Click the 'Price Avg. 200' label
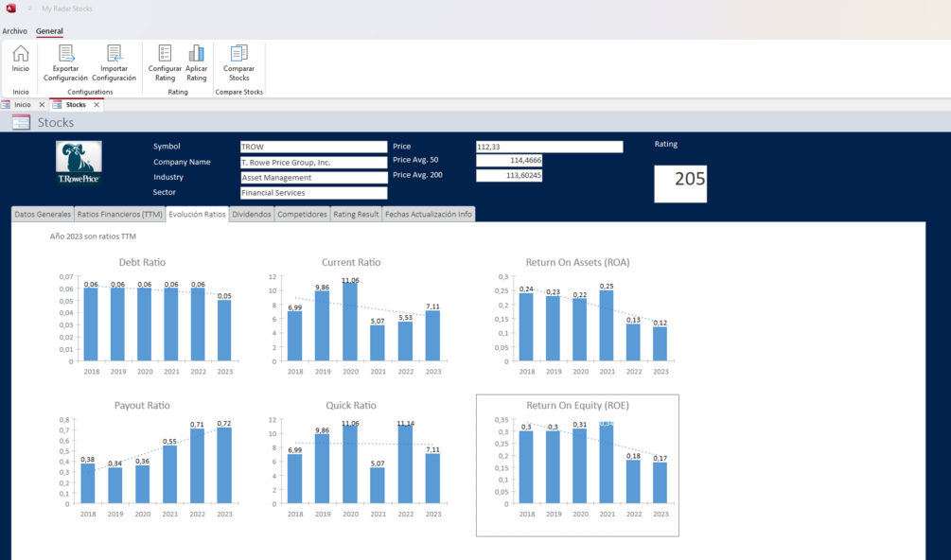The image size is (951, 560). coord(418,175)
